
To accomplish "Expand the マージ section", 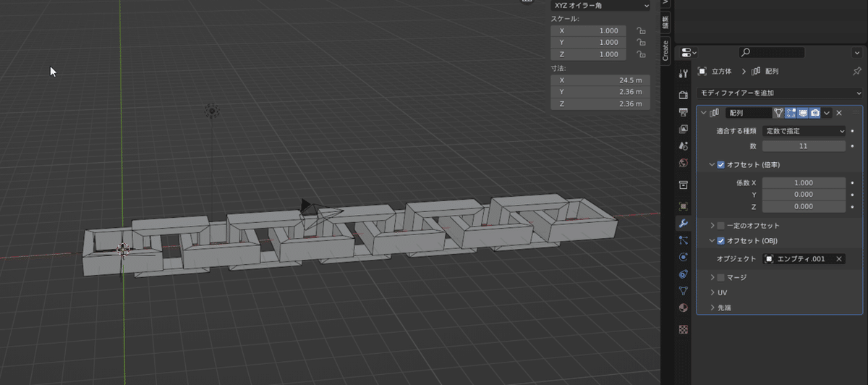I will click(712, 277).
